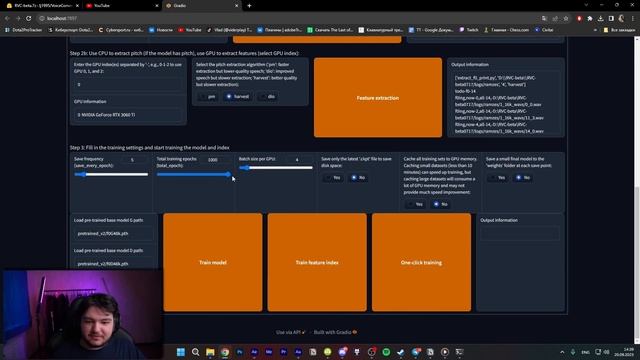
Task: Click the browser Back arrow
Action: click(x=7, y=18)
